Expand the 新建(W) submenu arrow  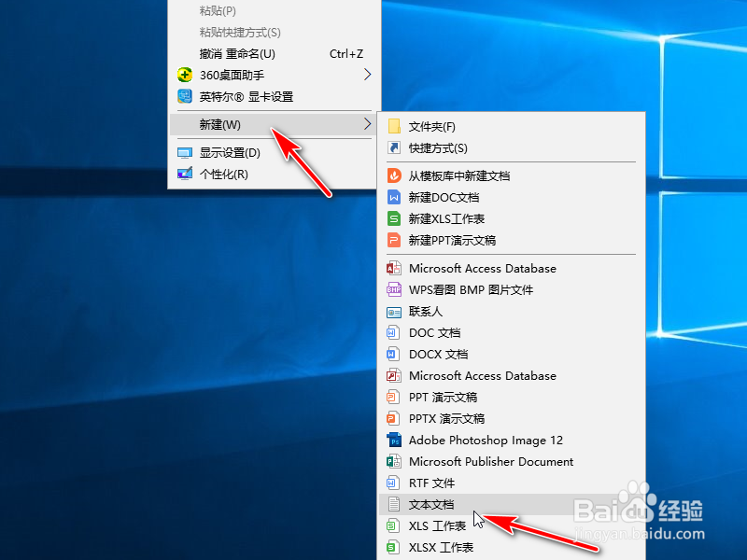(367, 124)
